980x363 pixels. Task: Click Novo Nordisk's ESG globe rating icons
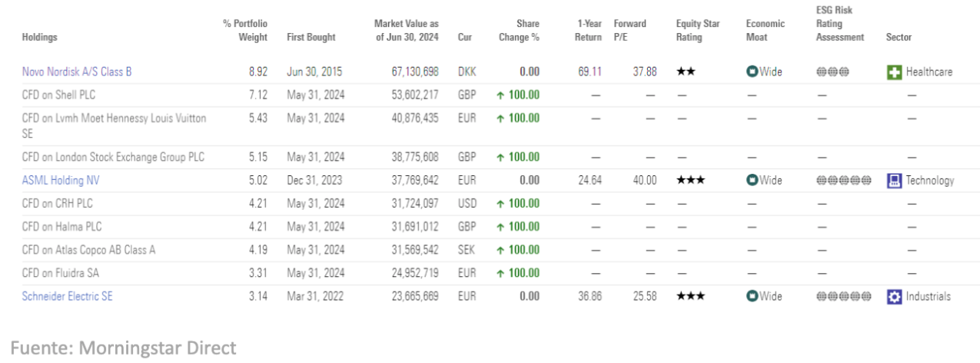point(832,72)
